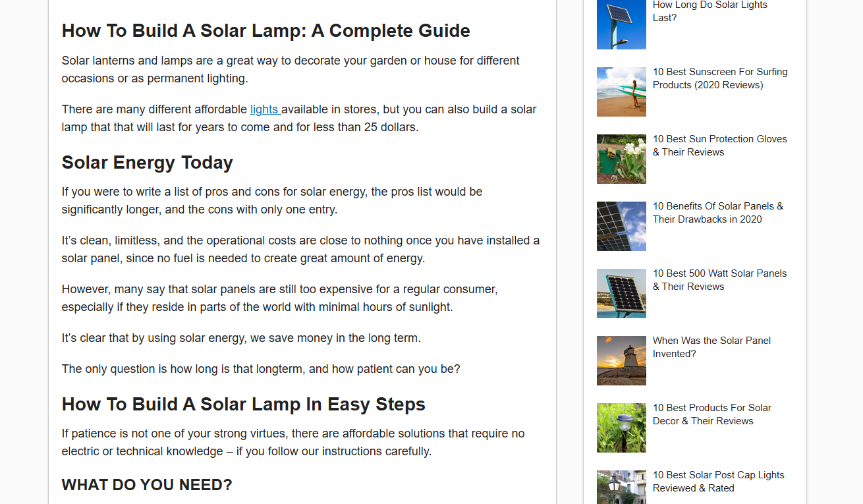This screenshot has height=504, width=863.
Task: Open '10 Best Products For Solar Decor' link
Action: [x=711, y=414]
